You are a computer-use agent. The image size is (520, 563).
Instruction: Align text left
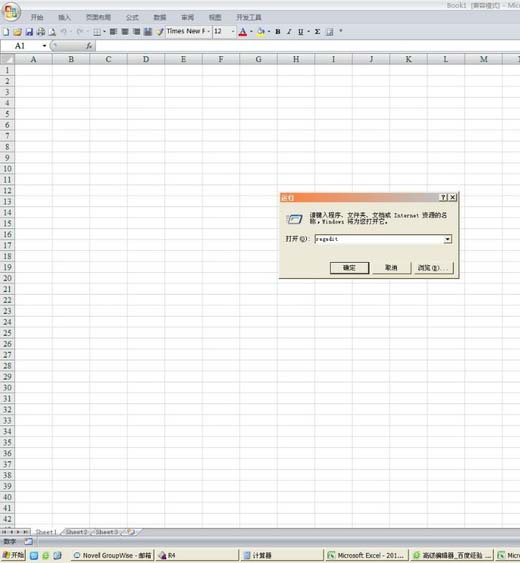click(x=113, y=32)
